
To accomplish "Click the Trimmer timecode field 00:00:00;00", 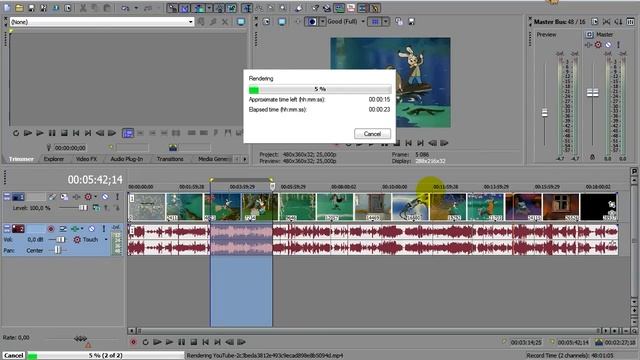I will (70, 148).
